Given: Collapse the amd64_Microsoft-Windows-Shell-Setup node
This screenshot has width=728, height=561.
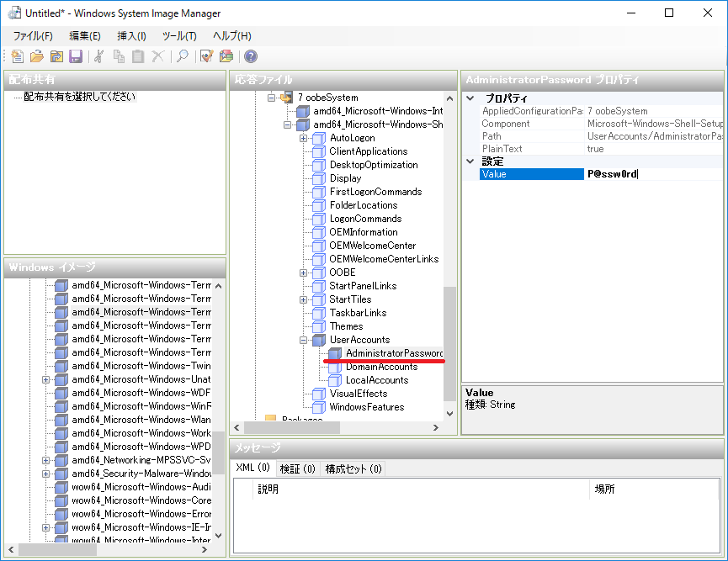Looking at the screenshot, I should point(287,124).
